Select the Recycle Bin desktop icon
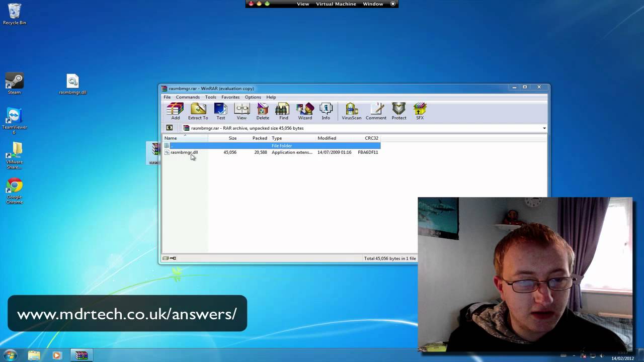This screenshot has width=644, height=362. click(14, 14)
